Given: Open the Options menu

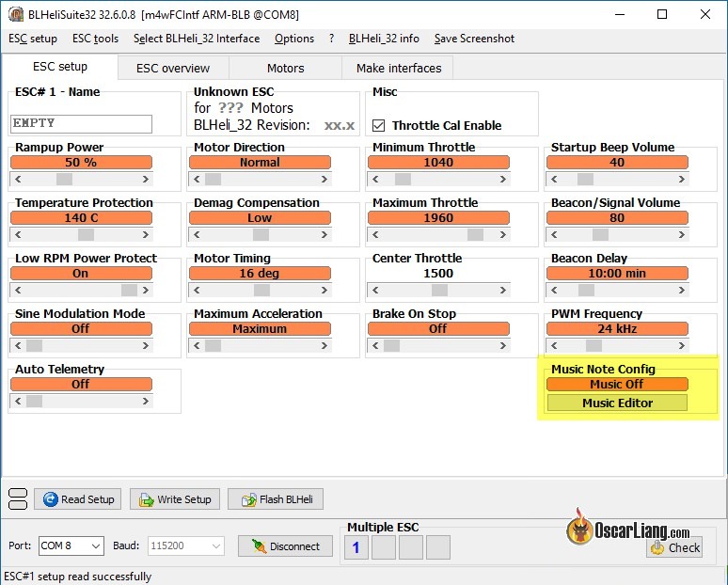Looking at the screenshot, I should 293,39.
